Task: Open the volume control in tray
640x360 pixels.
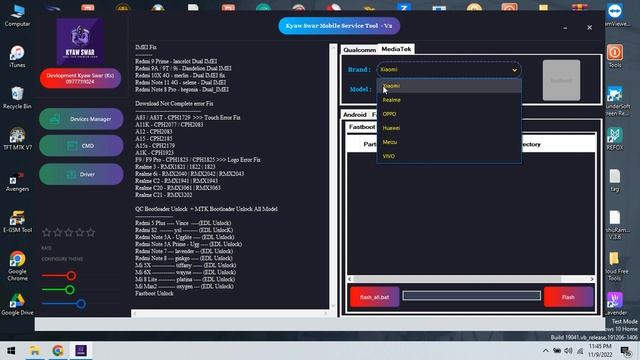Action: (568, 351)
